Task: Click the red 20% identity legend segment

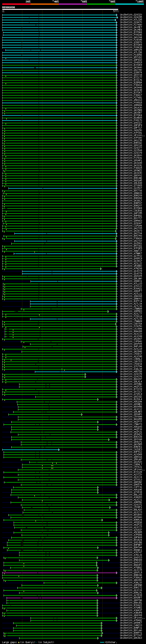Action: click(x=16, y=4)
